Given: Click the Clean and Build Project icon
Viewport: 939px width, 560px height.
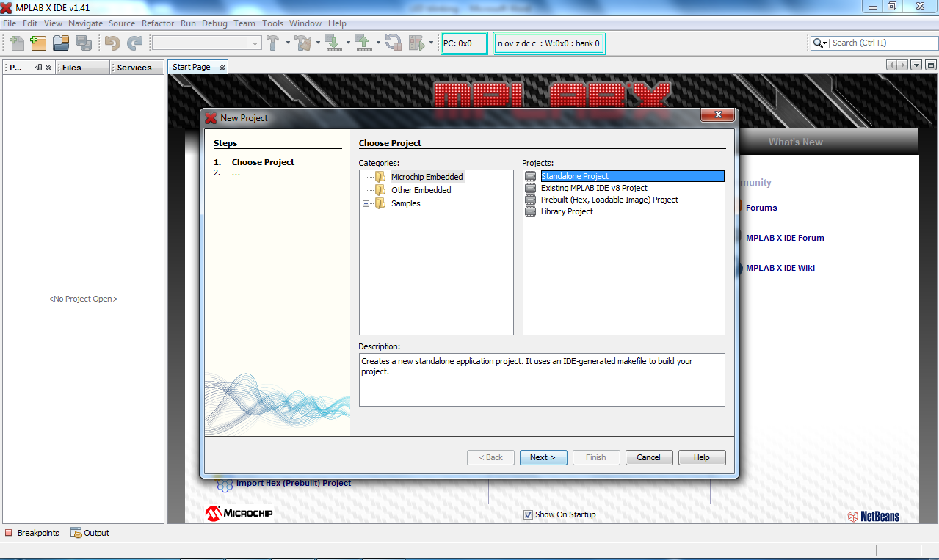Looking at the screenshot, I should click(x=303, y=42).
